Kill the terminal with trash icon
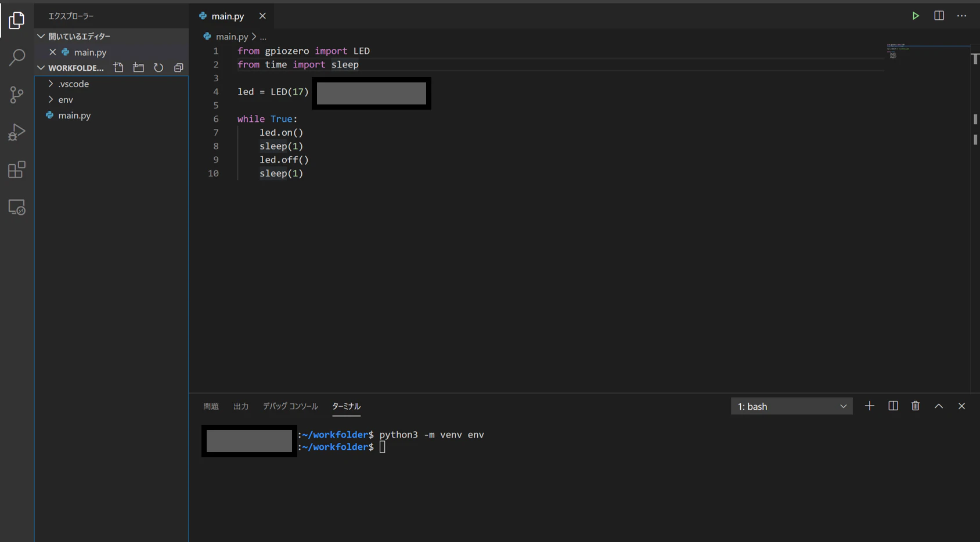 [916, 406]
